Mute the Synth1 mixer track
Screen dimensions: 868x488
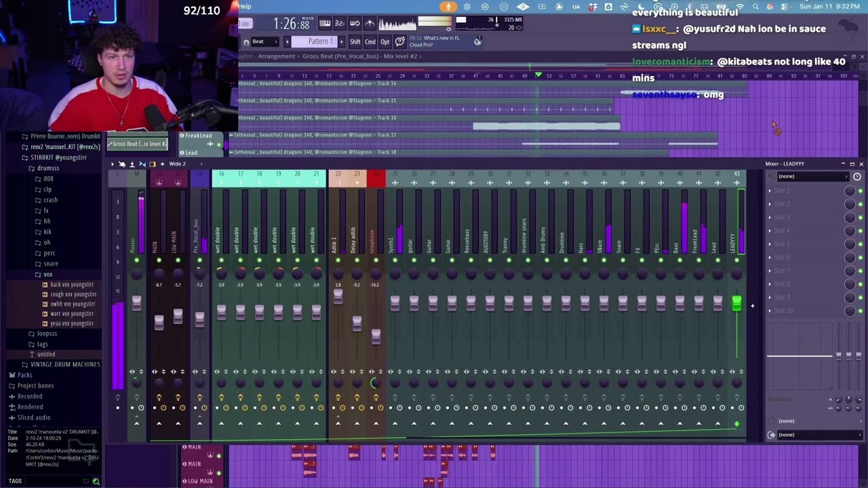coord(395,260)
